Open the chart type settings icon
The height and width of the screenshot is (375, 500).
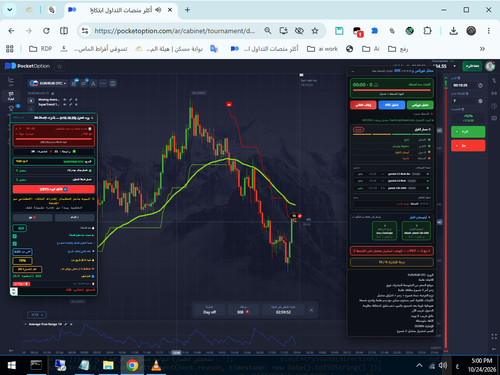74,83
